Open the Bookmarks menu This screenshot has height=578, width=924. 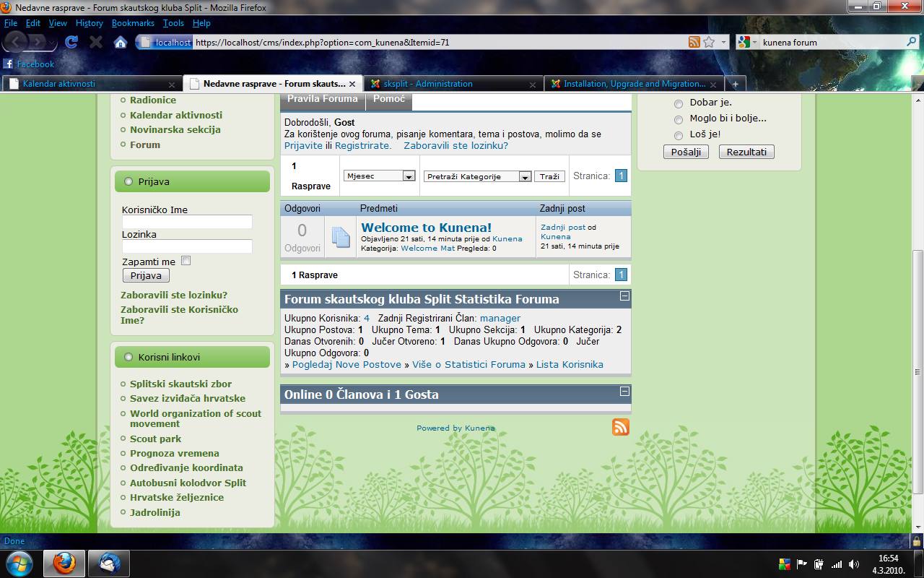(133, 23)
